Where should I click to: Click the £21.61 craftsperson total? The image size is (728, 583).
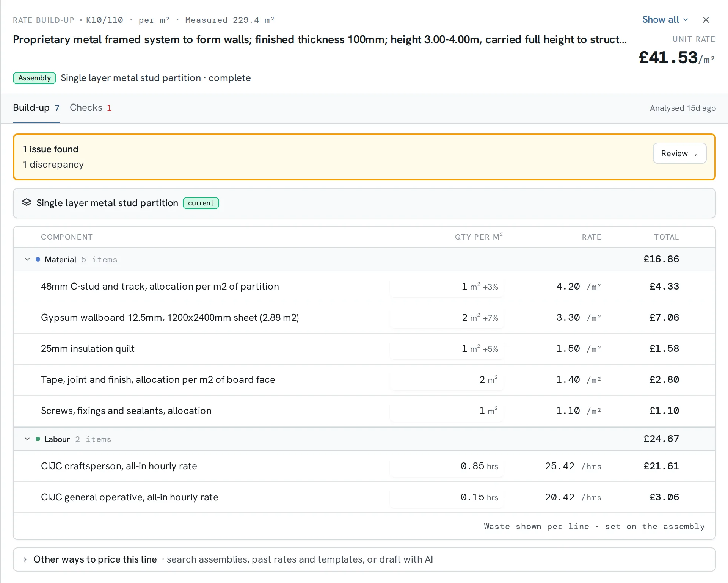click(x=661, y=466)
